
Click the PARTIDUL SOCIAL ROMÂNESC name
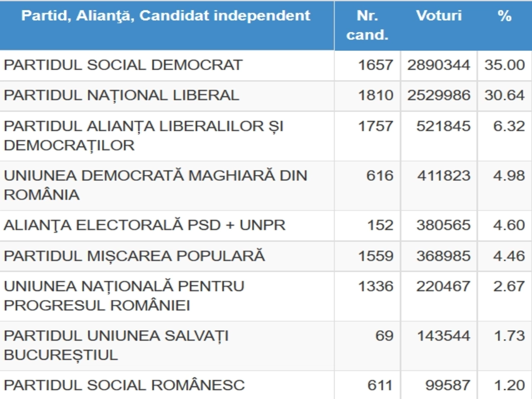(124, 385)
